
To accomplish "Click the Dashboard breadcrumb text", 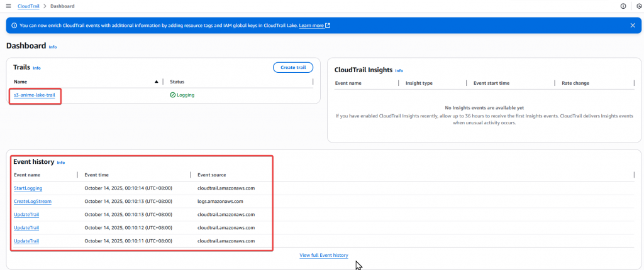I will tap(62, 6).
